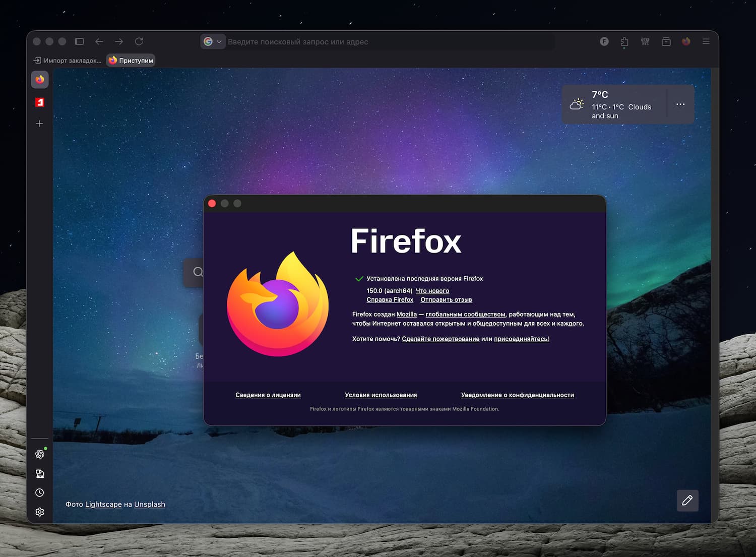Open the Приступим bookmark
756x557 pixels.
[131, 60]
